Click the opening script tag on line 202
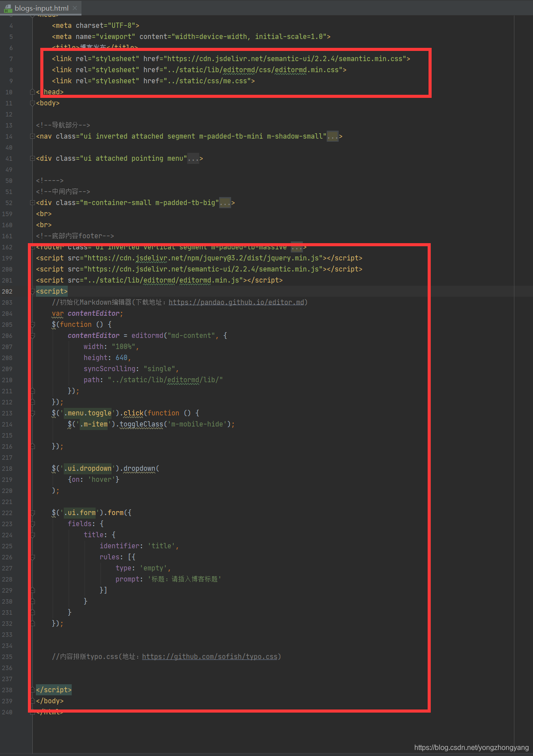This screenshot has height=756, width=533. (52, 291)
